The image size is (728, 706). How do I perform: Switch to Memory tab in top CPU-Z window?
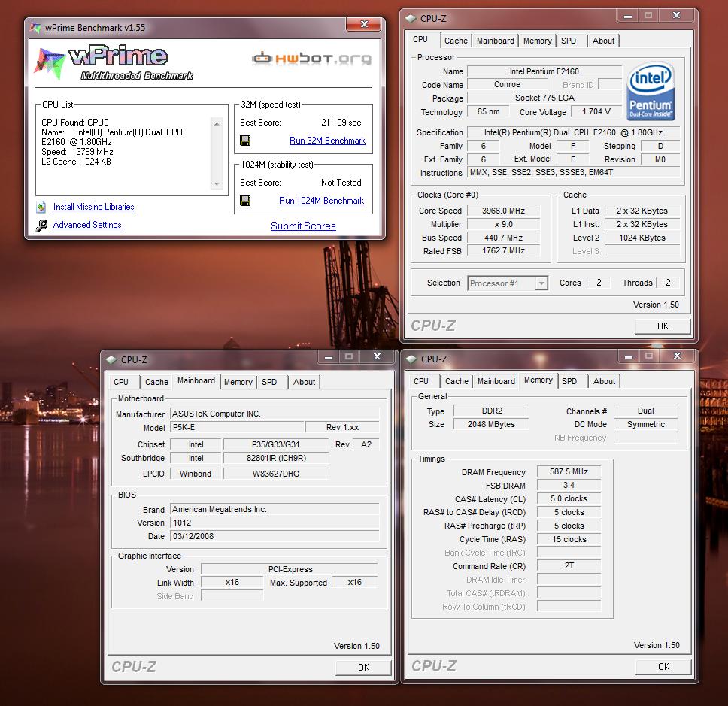click(537, 41)
